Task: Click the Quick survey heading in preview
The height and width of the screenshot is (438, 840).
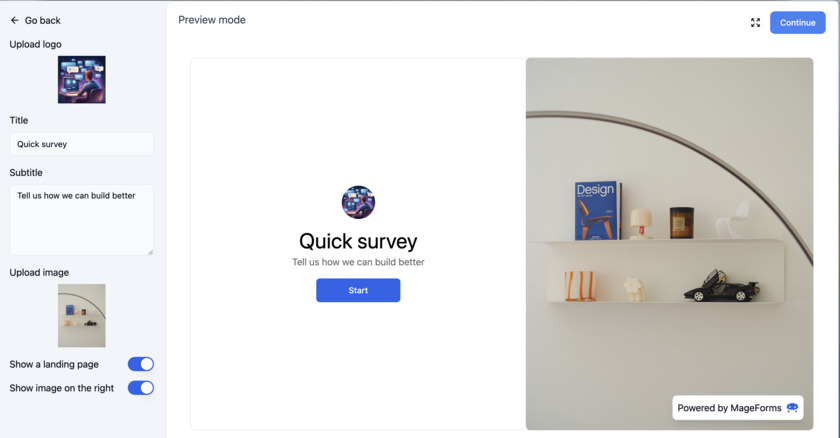Action: [x=358, y=241]
